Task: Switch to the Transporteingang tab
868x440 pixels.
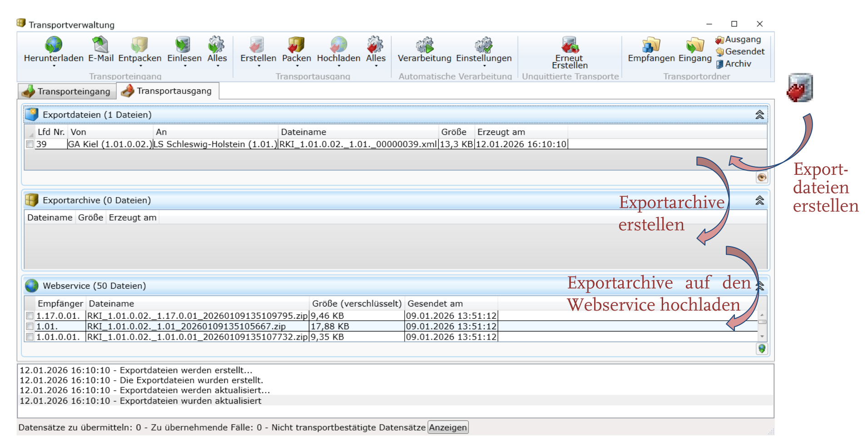Action: coord(67,91)
